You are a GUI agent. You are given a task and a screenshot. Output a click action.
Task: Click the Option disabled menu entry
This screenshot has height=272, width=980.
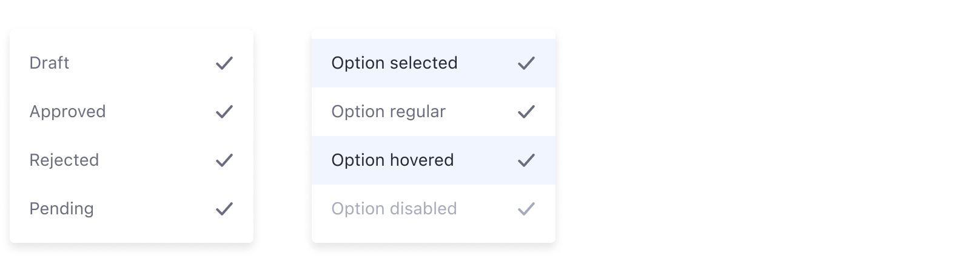pos(394,209)
